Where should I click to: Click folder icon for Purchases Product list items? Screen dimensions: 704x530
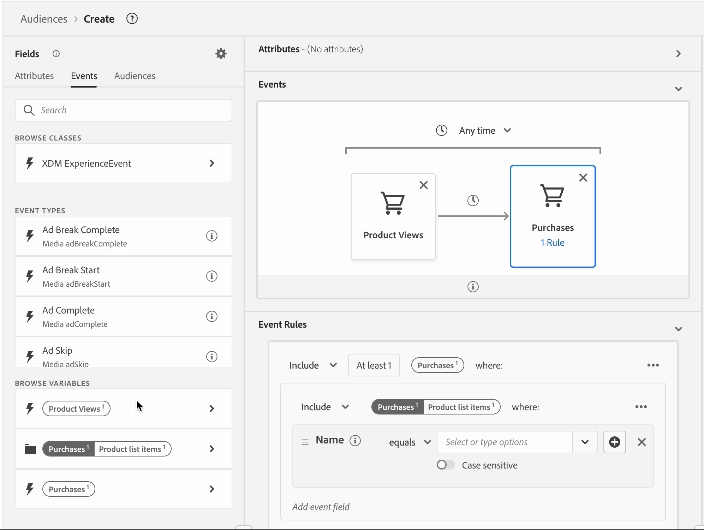[30, 449]
